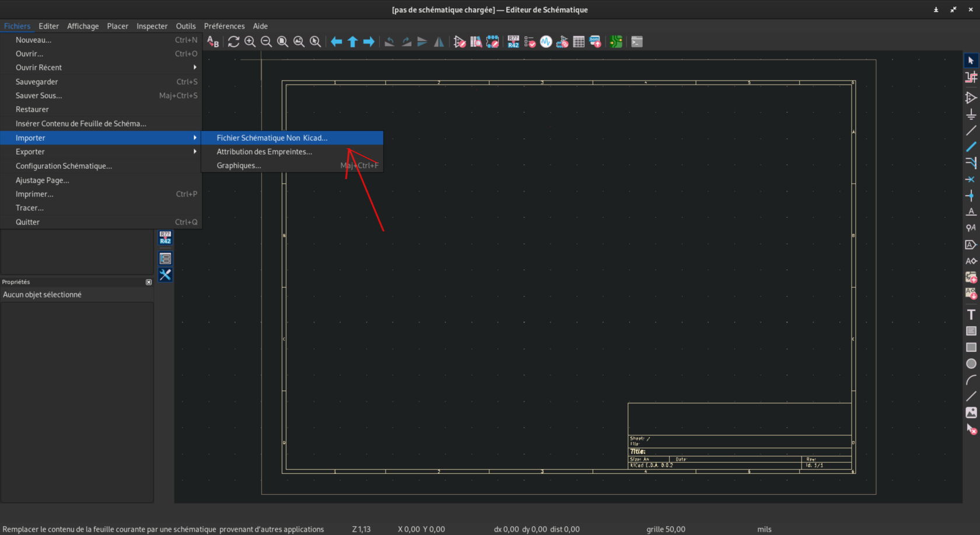Screen dimensions: 980x535
Task: Open the footprint editor
Action: click(x=492, y=42)
